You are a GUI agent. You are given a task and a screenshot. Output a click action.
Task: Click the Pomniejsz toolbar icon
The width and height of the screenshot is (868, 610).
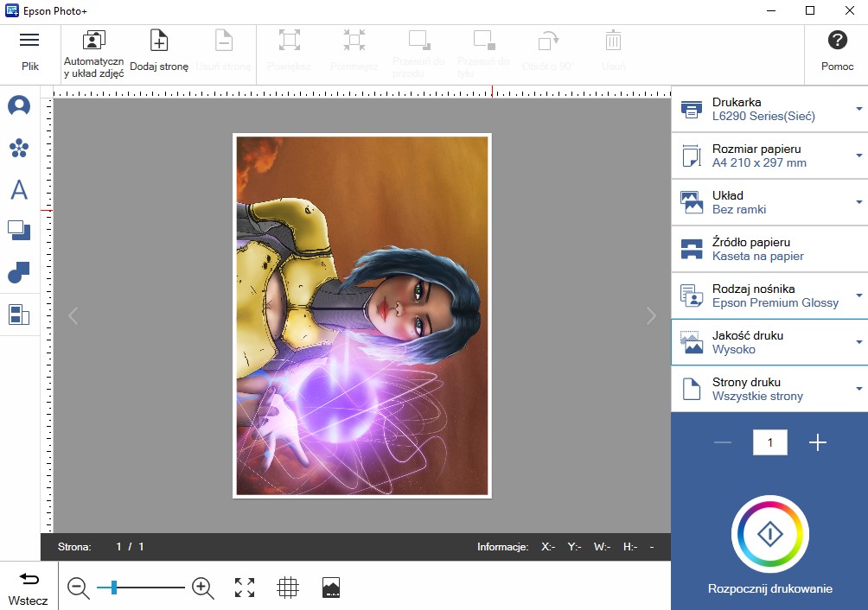[354, 41]
